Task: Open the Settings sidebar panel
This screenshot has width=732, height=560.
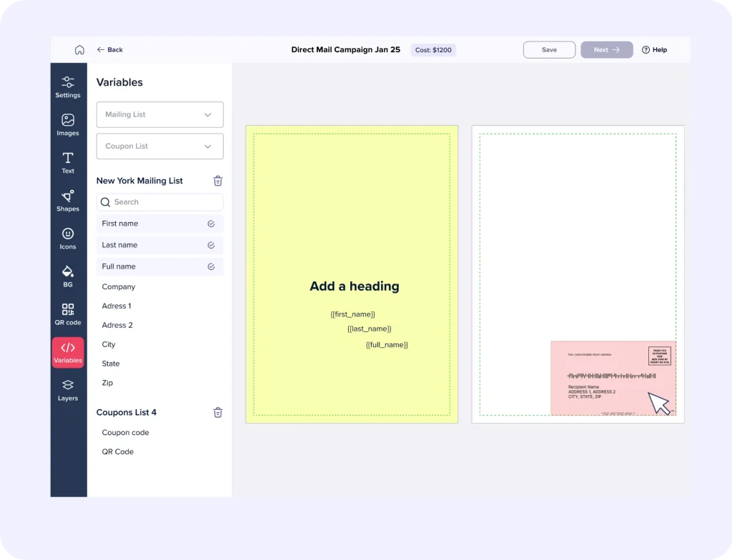Action: [68, 87]
